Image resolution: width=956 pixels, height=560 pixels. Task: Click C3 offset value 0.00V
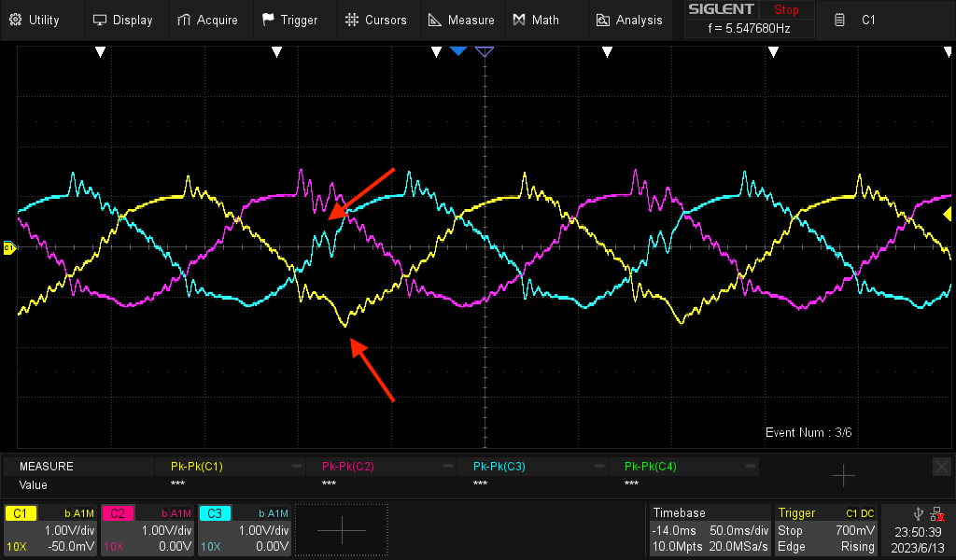(272, 547)
